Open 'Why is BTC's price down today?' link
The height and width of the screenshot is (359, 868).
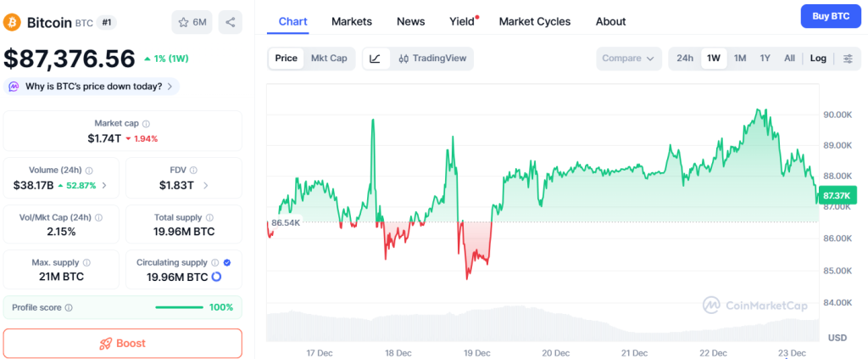[x=91, y=86]
